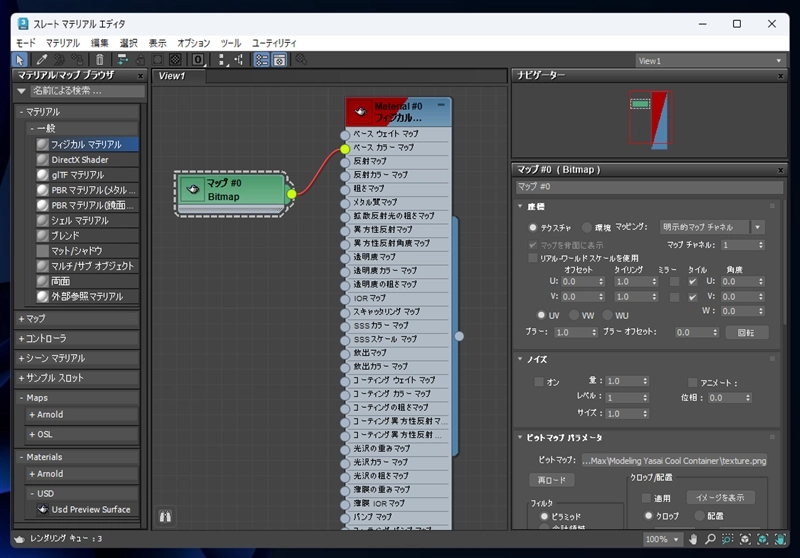Open the モード menu
This screenshot has height=558, width=800.
point(26,43)
